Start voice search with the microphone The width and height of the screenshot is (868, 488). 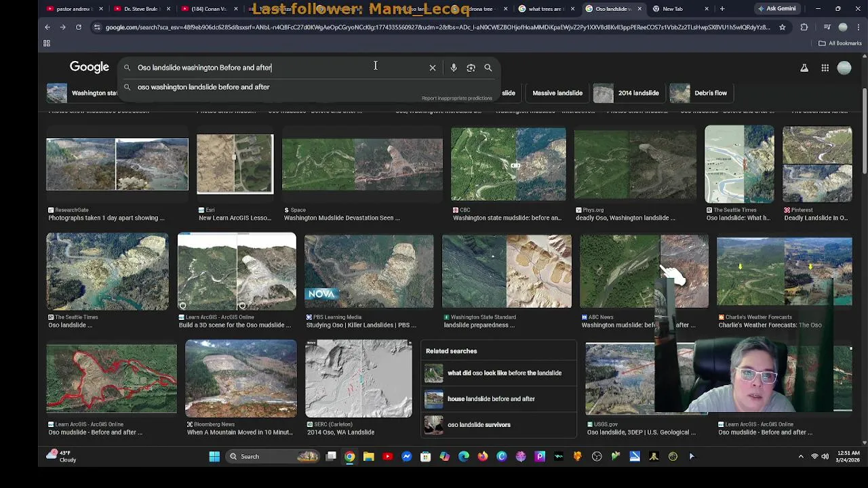(454, 68)
